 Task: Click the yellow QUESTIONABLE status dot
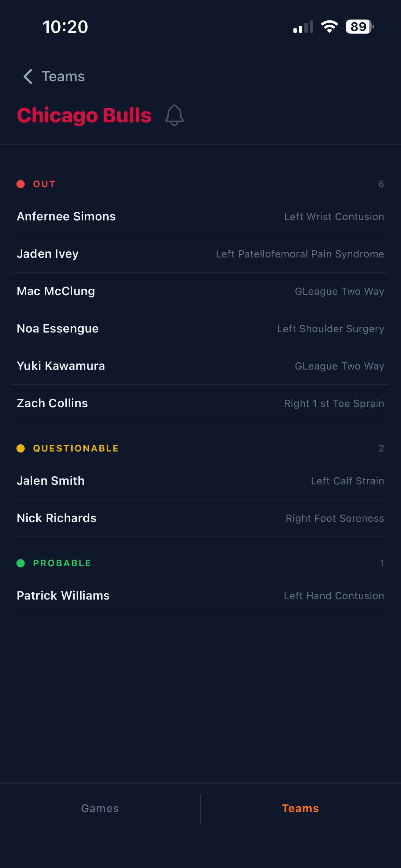click(x=22, y=448)
